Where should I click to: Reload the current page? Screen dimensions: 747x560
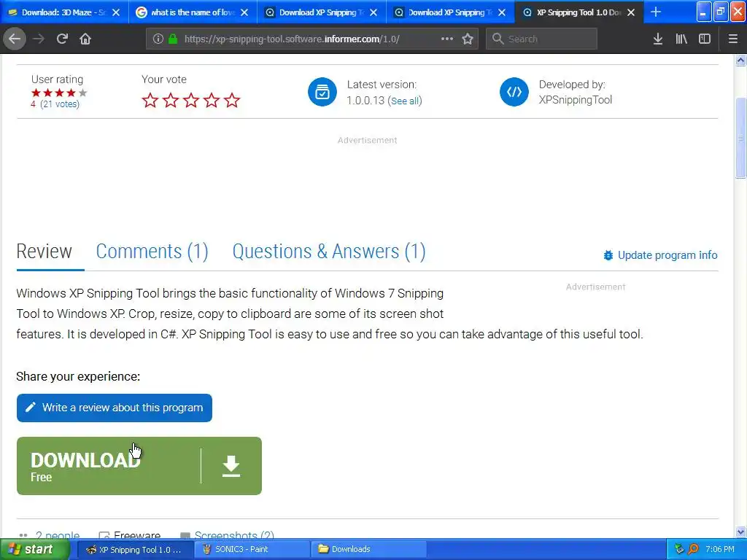click(x=62, y=39)
